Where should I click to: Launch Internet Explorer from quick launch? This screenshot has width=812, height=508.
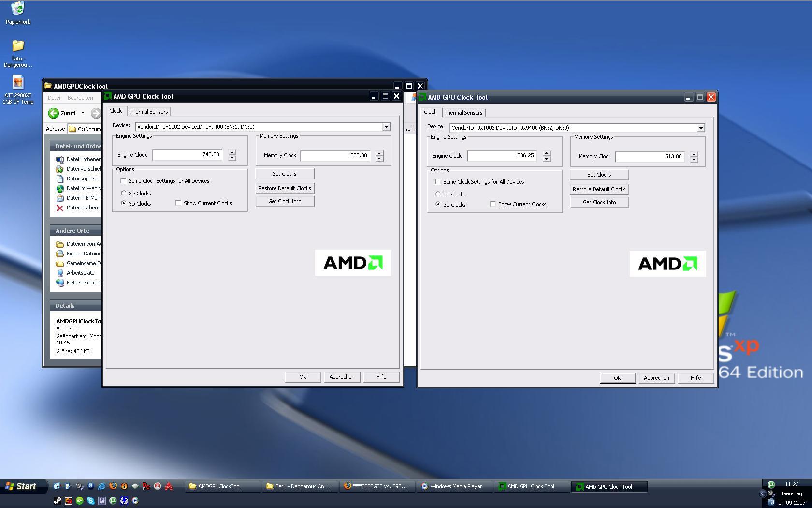click(101, 486)
